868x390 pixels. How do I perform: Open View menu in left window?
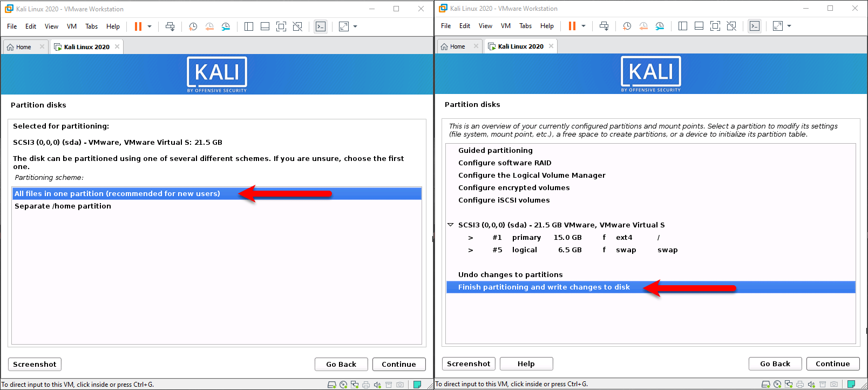pos(51,26)
